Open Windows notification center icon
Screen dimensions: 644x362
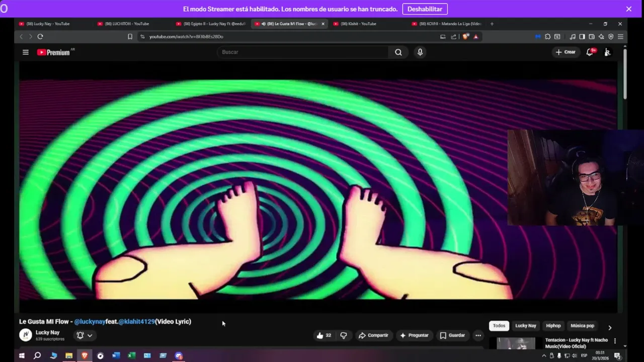pyautogui.click(x=617, y=356)
